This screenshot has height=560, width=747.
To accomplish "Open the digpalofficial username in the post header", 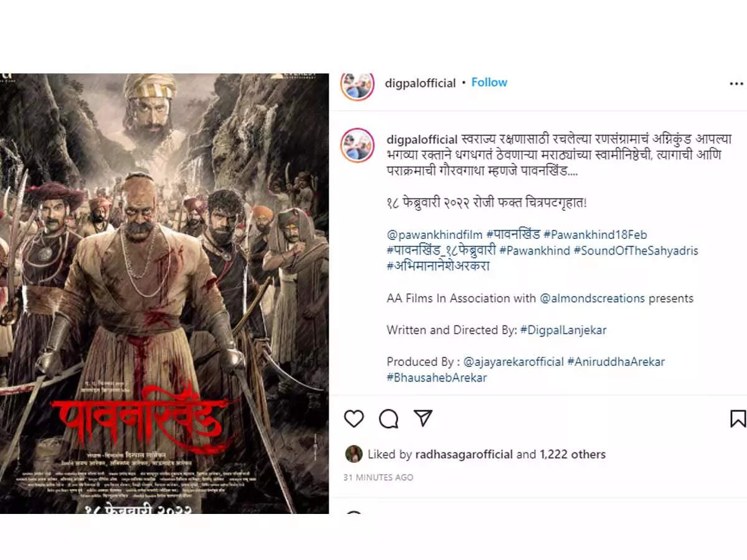I will pyautogui.click(x=421, y=83).
